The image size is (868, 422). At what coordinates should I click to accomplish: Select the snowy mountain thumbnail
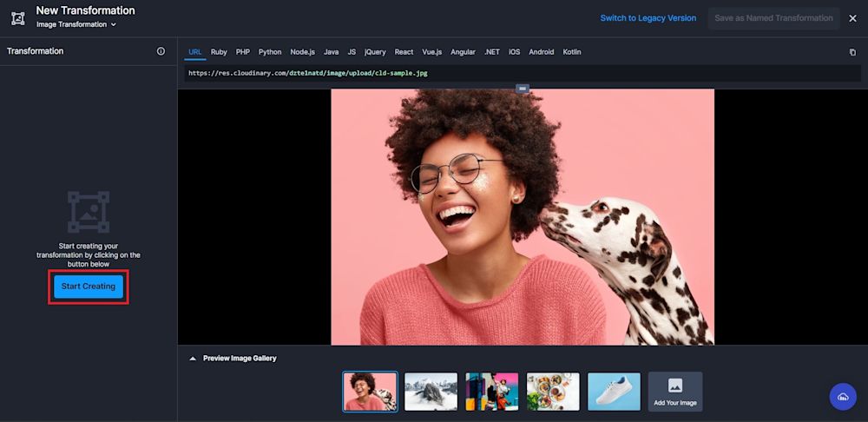[431, 392]
